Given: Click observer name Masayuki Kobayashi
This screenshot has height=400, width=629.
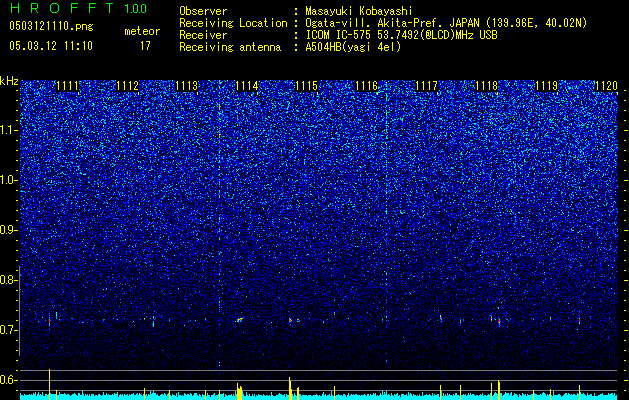Looking at the screenshot, I should 359,11.
